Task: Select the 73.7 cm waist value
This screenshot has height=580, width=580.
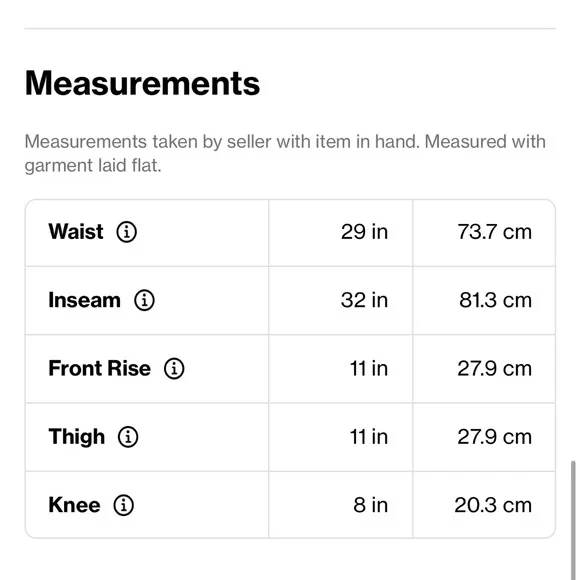Action: point(495,232)
